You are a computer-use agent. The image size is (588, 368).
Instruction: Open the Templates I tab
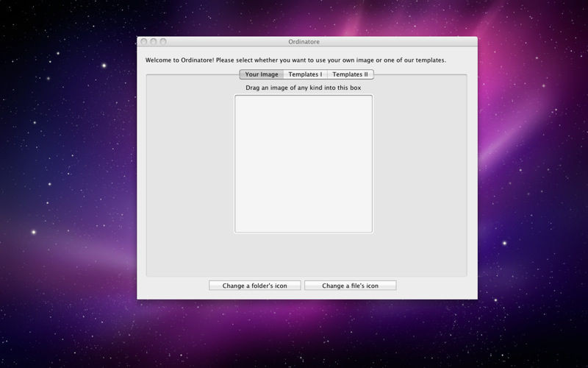pyautogui.click(x=305, y=74)
